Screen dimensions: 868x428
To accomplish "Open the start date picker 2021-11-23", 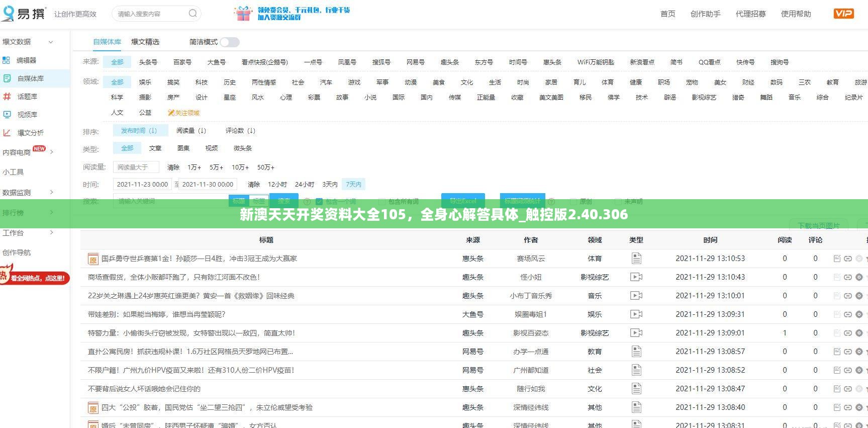I will [x=143, y=185].
